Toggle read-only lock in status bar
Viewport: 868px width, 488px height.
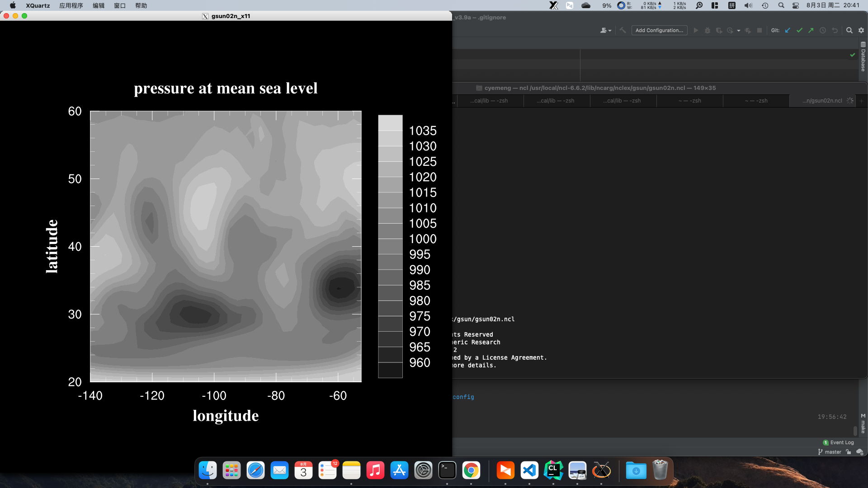click(x=849, y=452)
